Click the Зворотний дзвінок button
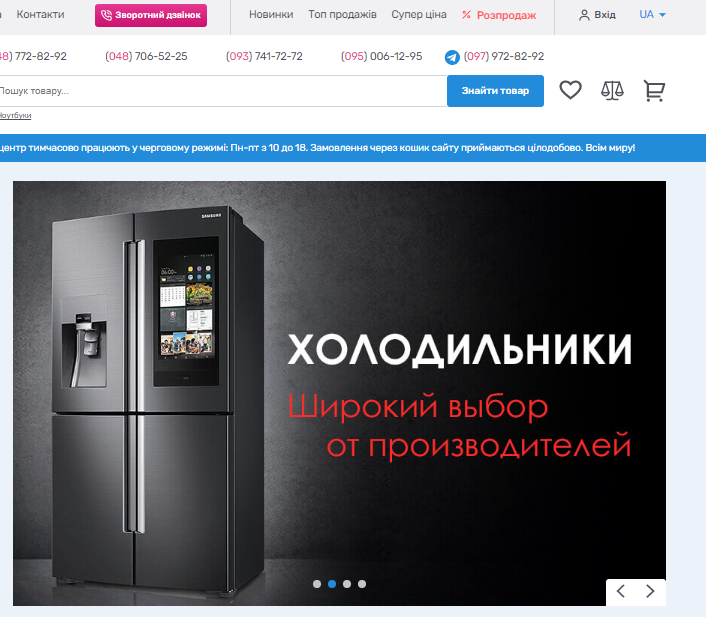Image resolution: width=706 pixels, height=617 pixels. pos(151,15)
